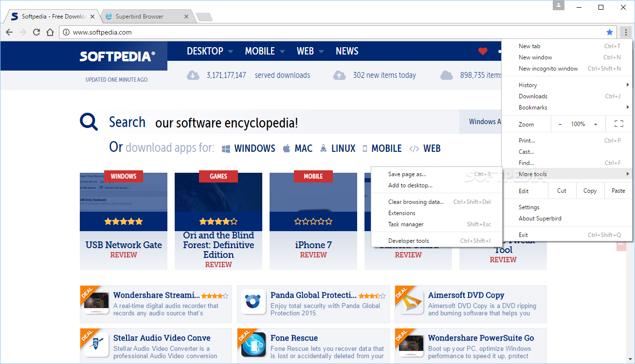Choose About Superbird
The width and height of the screenshot is (635, 364).
[x=567, y=218]
